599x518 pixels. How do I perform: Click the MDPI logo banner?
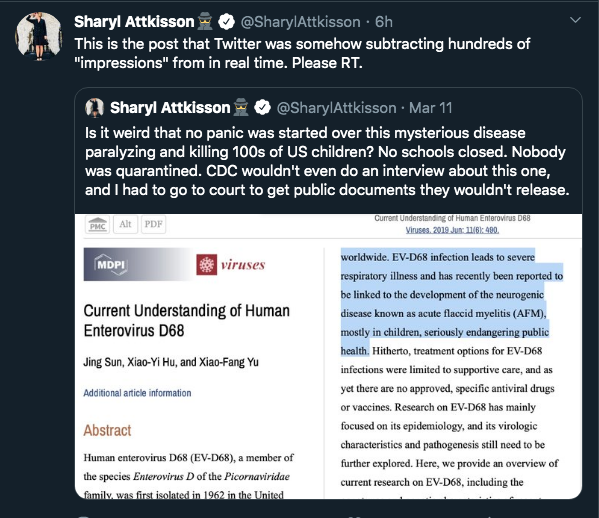pyautogui.click(x=137, y=264)
